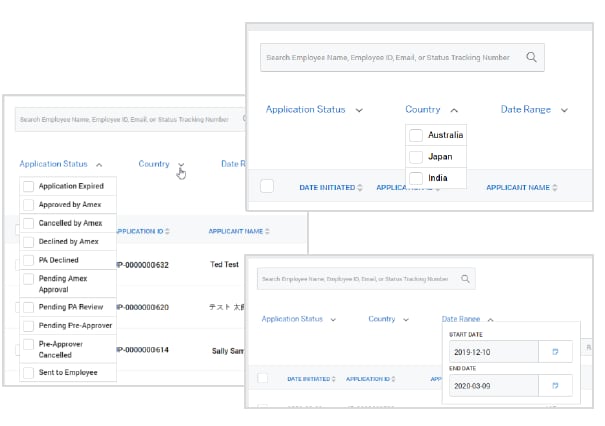This screenshot has width=605, height=426.
Task: Check the Approved by Amex filter
Action: click(28, 205)
